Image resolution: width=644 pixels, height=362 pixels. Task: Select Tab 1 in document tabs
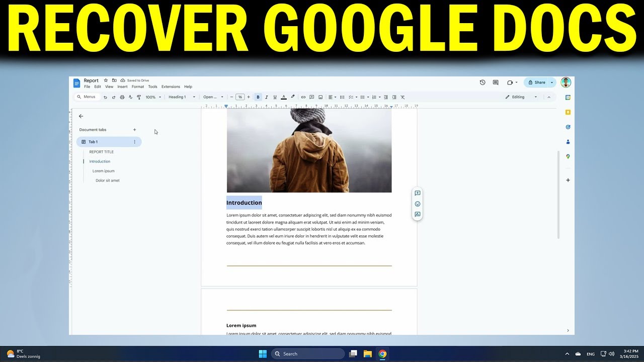click(109, 142)
